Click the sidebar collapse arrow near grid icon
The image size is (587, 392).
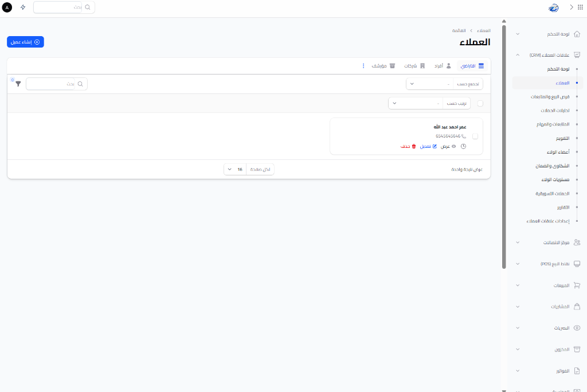(572, 7)
